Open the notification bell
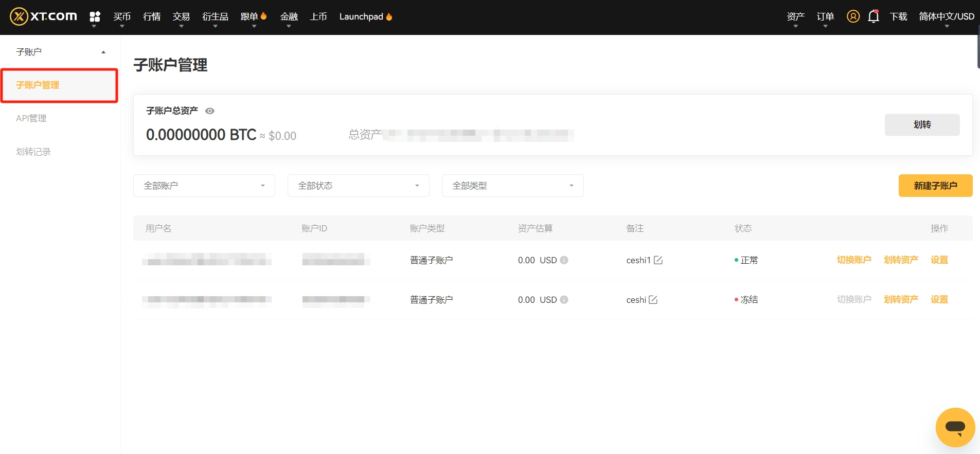980x454 pixels. pyautogui.click(x=874, y=16)
